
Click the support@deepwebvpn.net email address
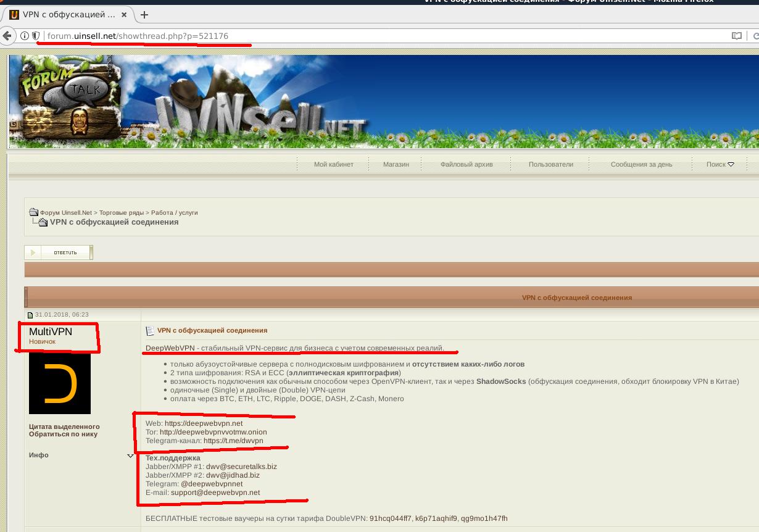pyautogui.click(x=215, y=493)
